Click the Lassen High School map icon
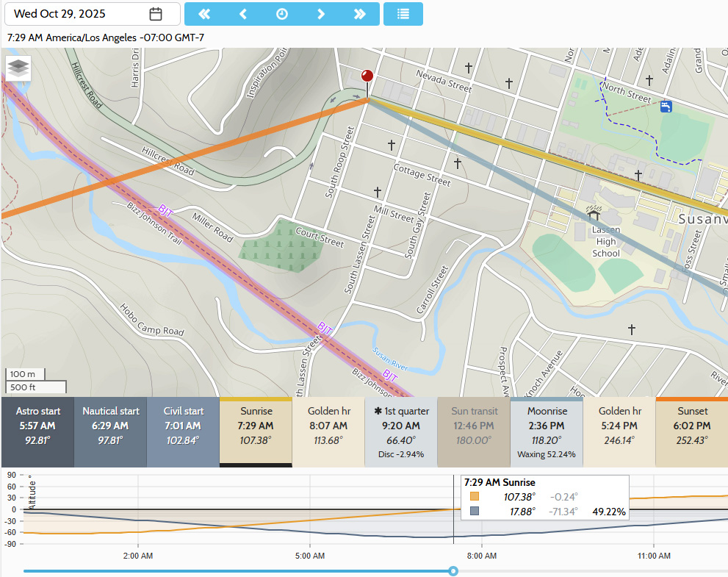Image resolution: width=728 pixels, height=577 pixels. (x=592, y=213)
